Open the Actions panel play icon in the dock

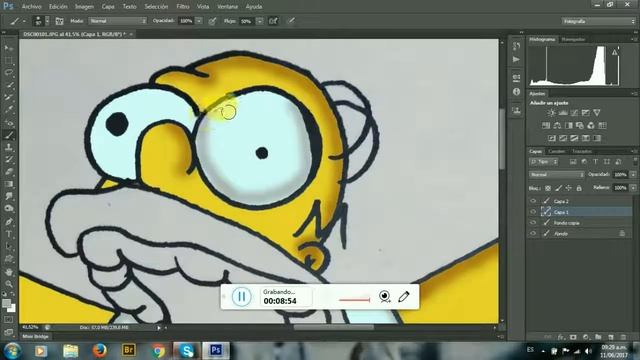516,60
